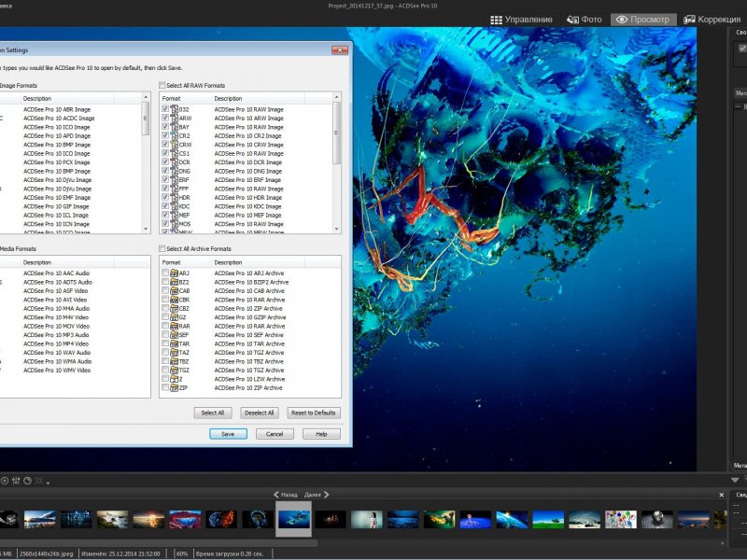Open the dropdown arrow in the bottom toolbar
This screenshot has height=560, width=747.
[49, 483]
